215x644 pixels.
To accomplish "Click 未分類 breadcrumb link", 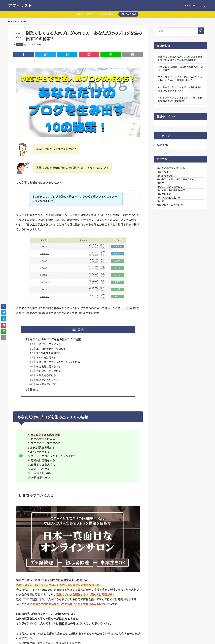I will point(23,21).
